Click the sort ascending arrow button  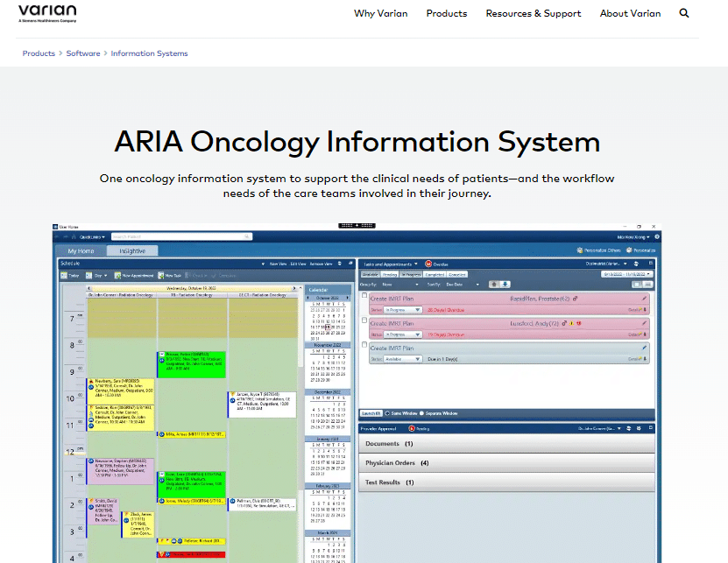coord(494,284)
